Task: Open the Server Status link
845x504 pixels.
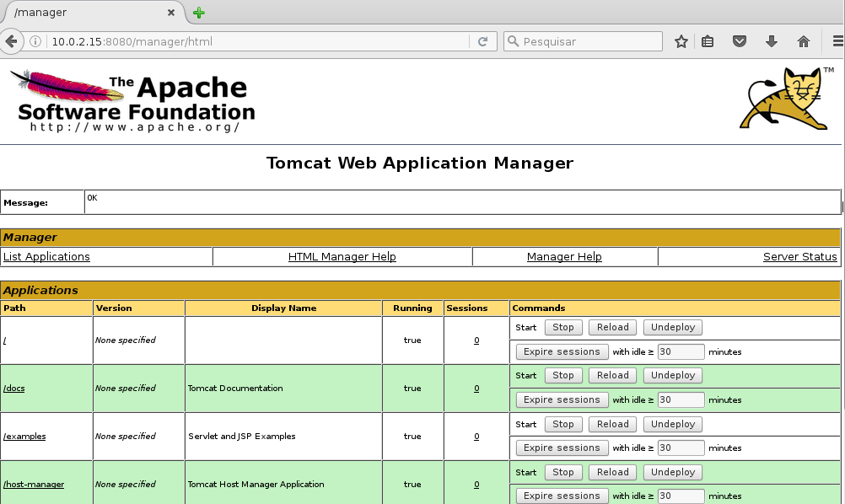Action: click(x=799, y=257)
